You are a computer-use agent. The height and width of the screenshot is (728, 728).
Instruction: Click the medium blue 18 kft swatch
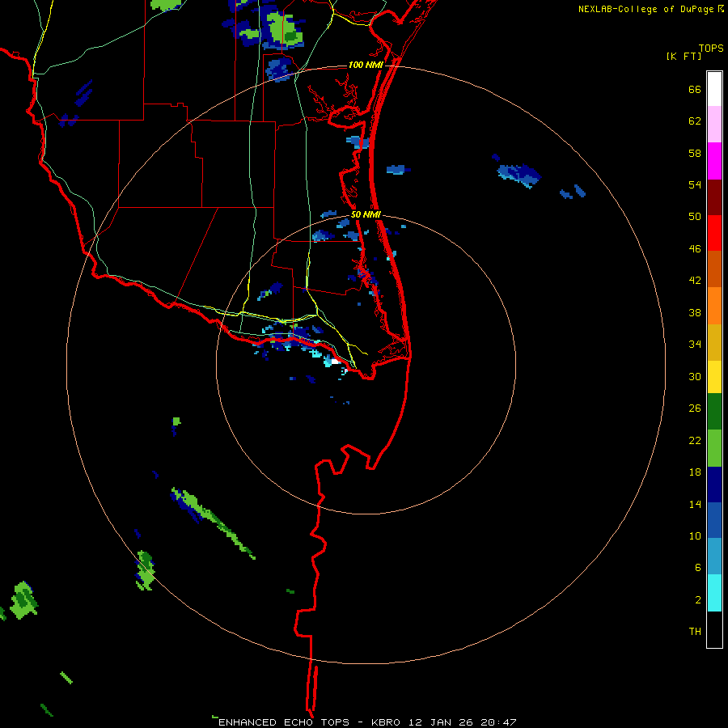714,520
